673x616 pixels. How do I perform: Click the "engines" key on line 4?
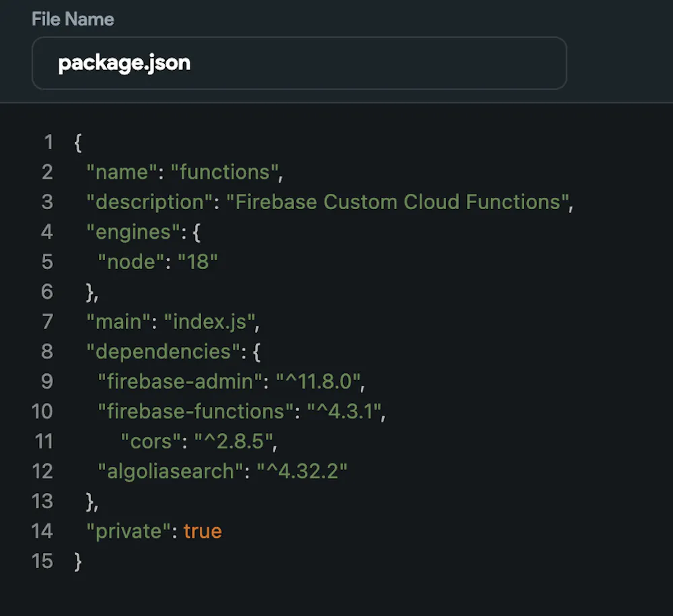coord(133,233)
